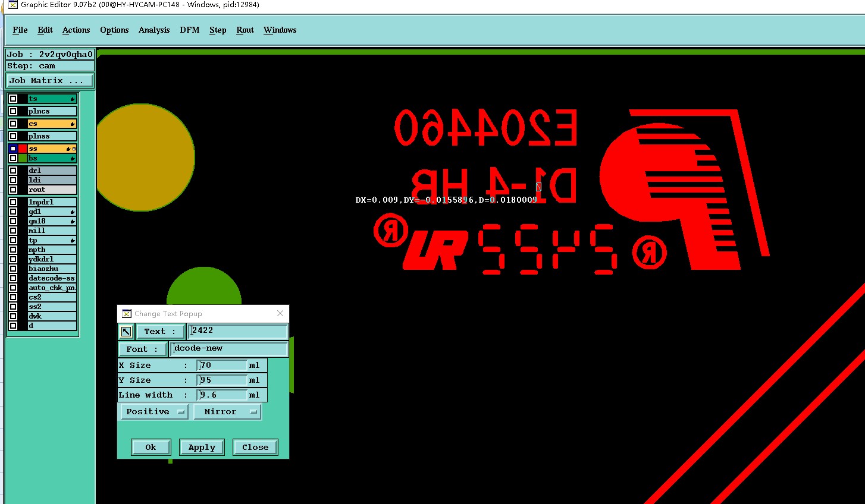Select the tp layer name
Screen dimensions: 865x504
tap(52, 240)
